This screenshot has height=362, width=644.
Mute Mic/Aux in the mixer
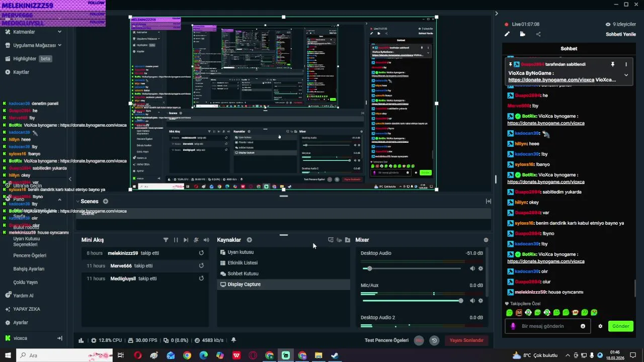pyautogui.click(x=472, y=301)
